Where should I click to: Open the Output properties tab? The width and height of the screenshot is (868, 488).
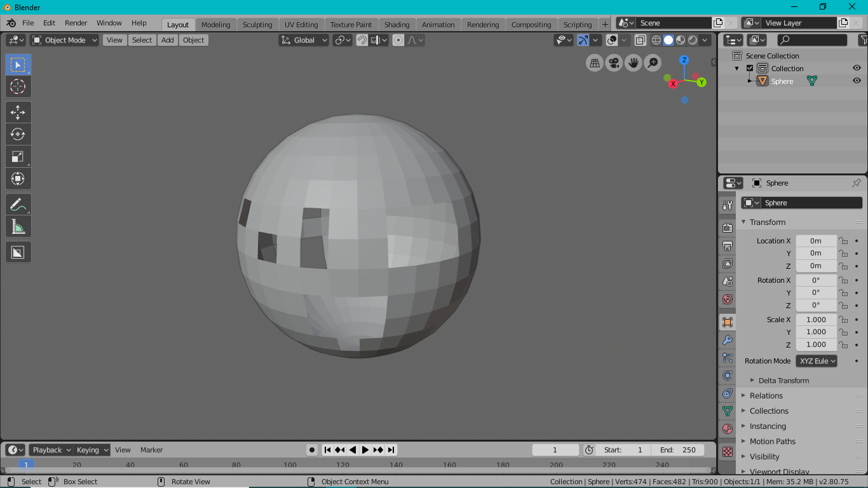728,245
